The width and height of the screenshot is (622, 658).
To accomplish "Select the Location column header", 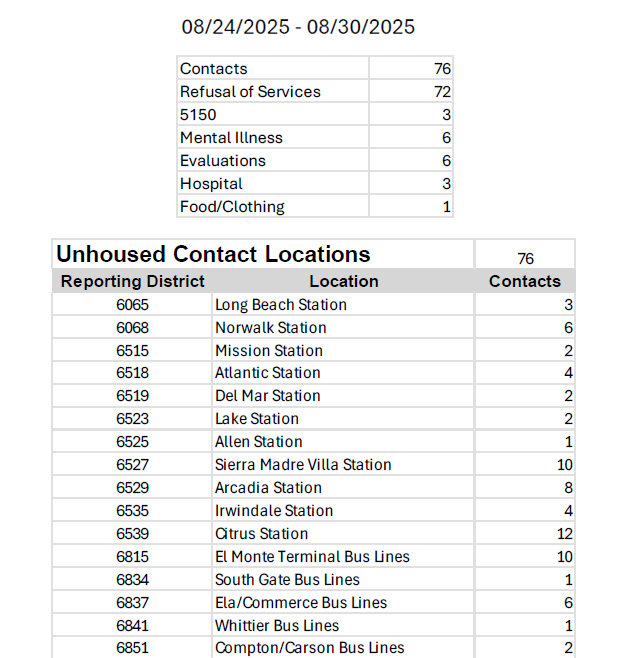I will coord(343,281).
